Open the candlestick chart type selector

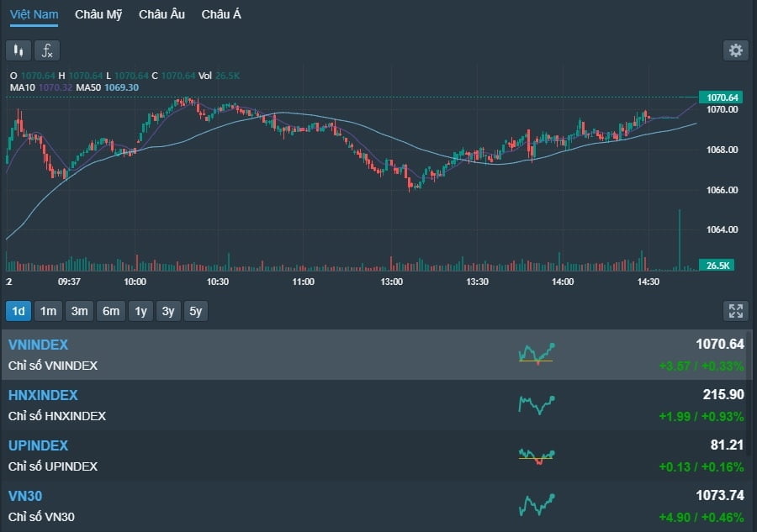19,50
